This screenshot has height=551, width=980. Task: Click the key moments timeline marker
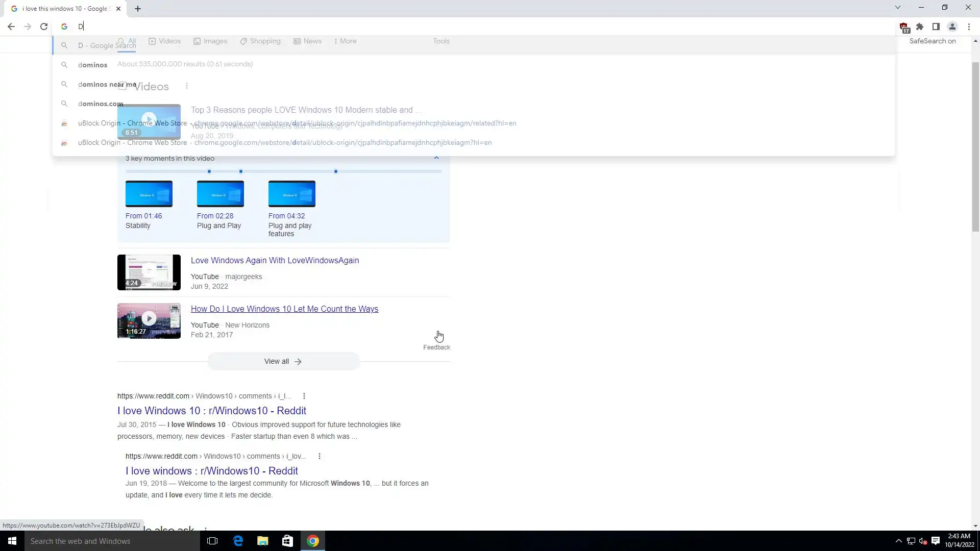[209, 171]
